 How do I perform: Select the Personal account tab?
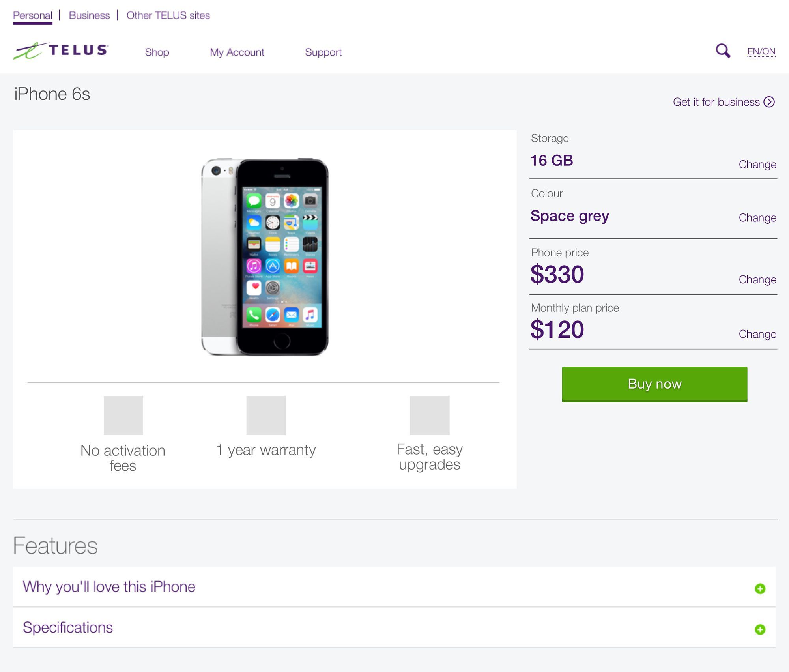[33, 15]
